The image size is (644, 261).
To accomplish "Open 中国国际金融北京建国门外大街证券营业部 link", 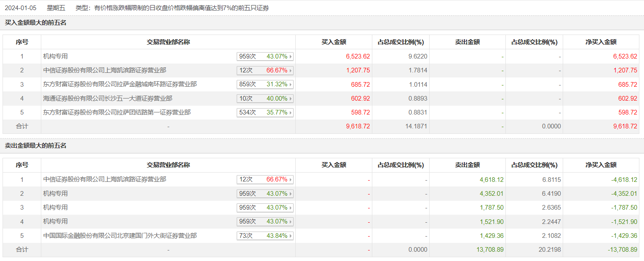I will [120, 236].
